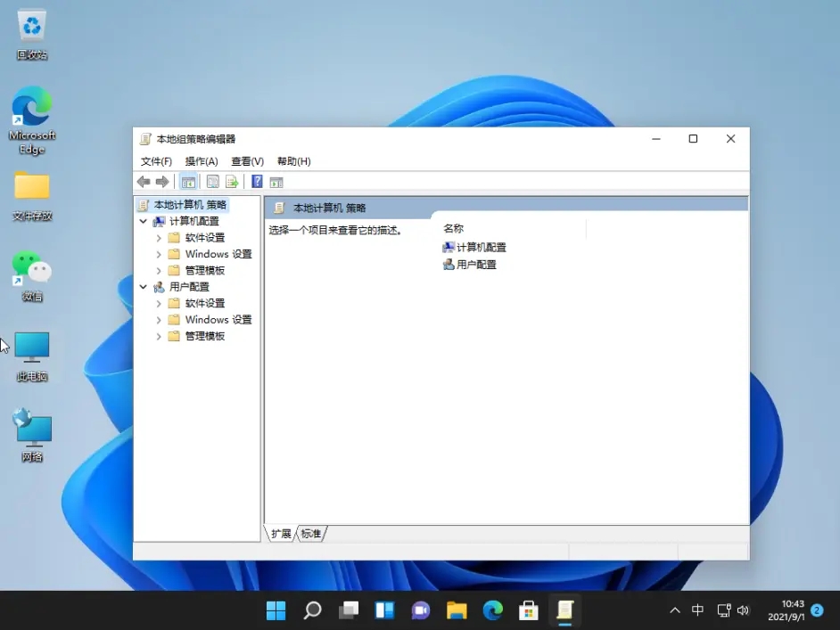Toggle the Show Action Pane toolbar icon

pyautogui.click(x=277, y=181)
